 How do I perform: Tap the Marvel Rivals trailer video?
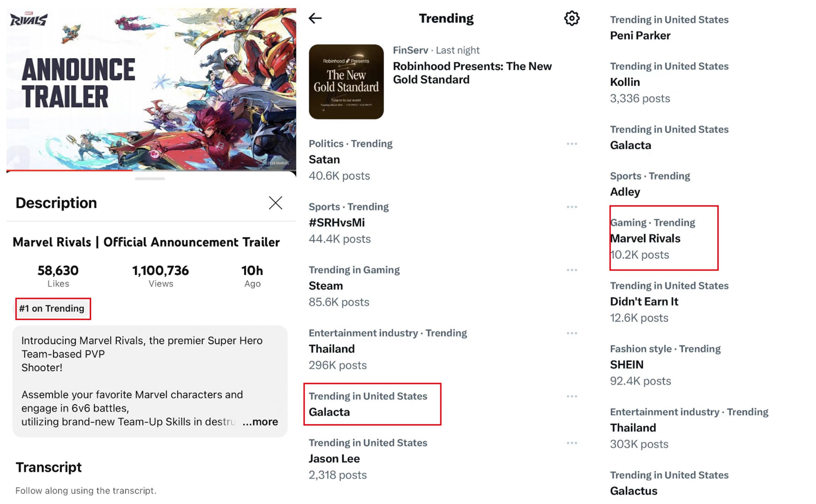tap(151, 89)
